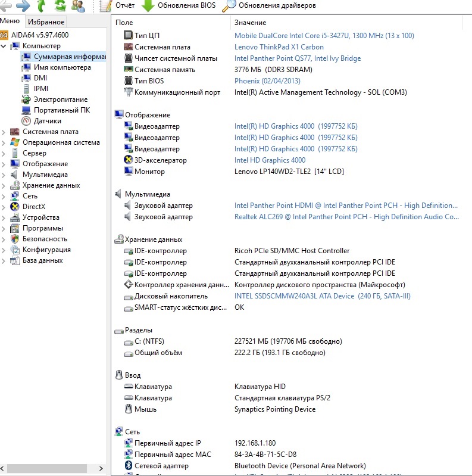The width and height of the screenshot is (472, 476).
Task: Select the Lenovo LP140WD2-TLE2 monitor value
Action: tap(289, 172)
